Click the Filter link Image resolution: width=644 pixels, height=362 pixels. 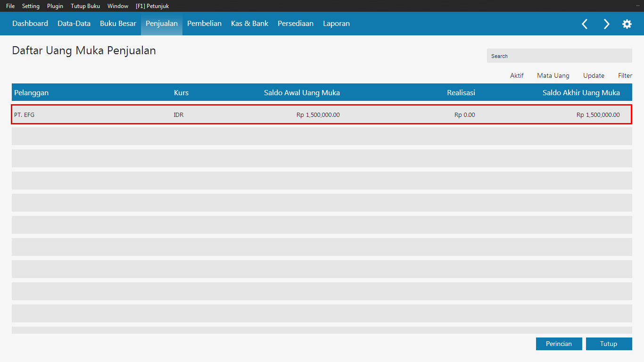[625, 75]
